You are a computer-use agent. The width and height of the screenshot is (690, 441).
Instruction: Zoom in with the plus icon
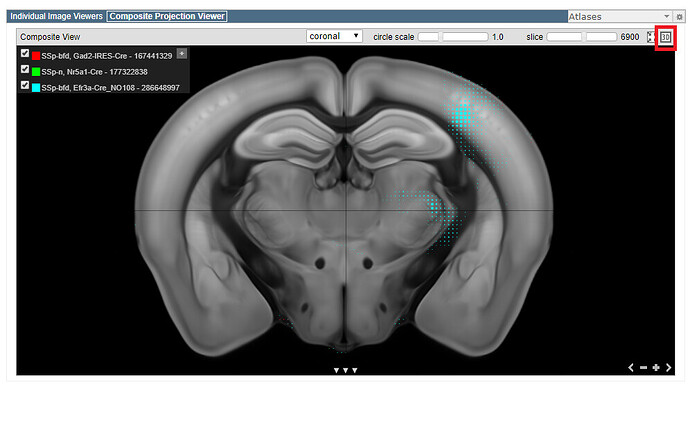(656, 368)
